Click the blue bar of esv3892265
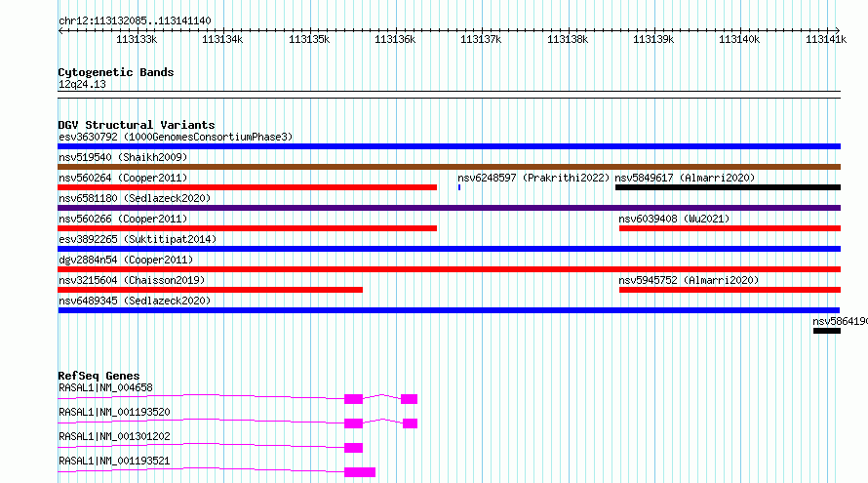Screen dimensions: 868x483 click(x=449, y=249)
